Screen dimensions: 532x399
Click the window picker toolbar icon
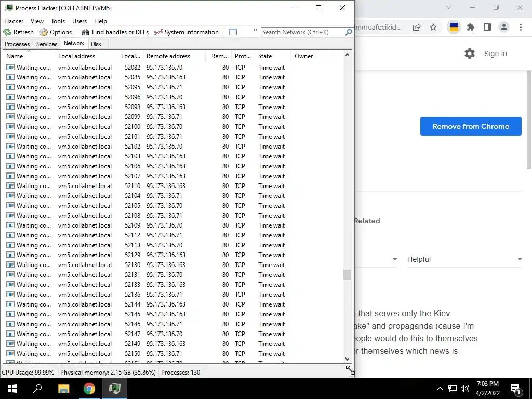(233, 32)
